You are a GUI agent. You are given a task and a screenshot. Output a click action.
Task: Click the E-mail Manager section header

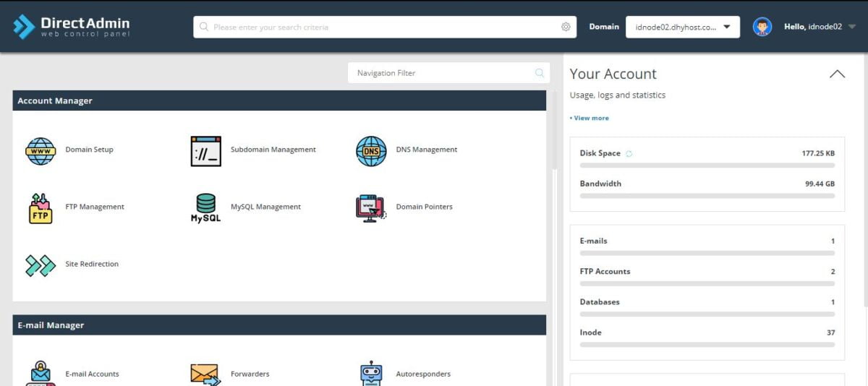pyautogui.click(x=279, y=325)
